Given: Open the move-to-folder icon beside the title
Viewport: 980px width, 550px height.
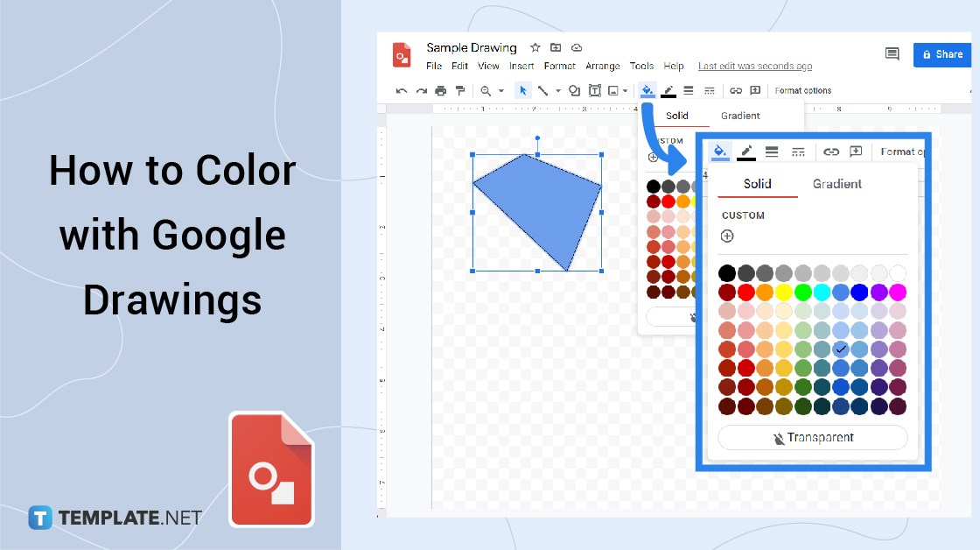Looking at the screenshot, I should (556, 47).
